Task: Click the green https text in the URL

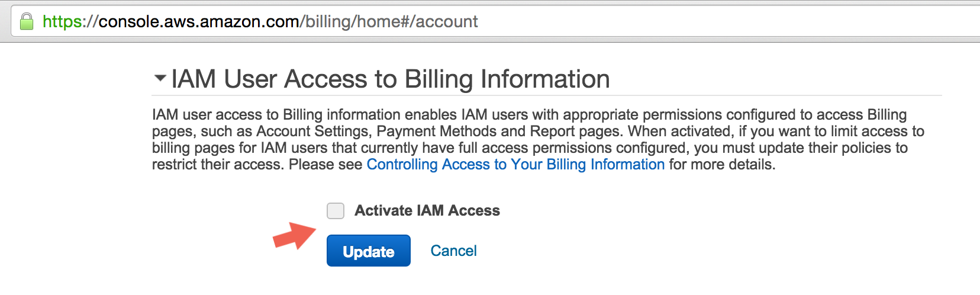Action: [62, 22]
